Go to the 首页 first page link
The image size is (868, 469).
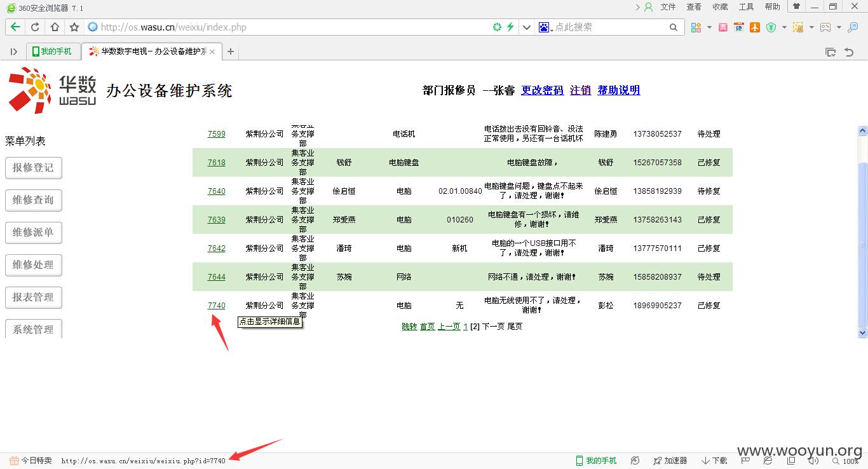(428, 327)
